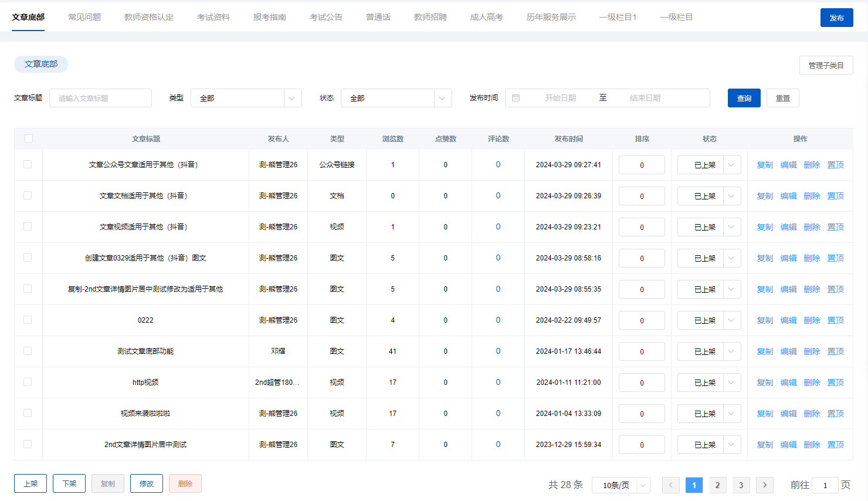Click 置顶 link for 视频来袭啦啦啦 row
The width and height of the screenshot is (868, 501).
coord(835,414)
